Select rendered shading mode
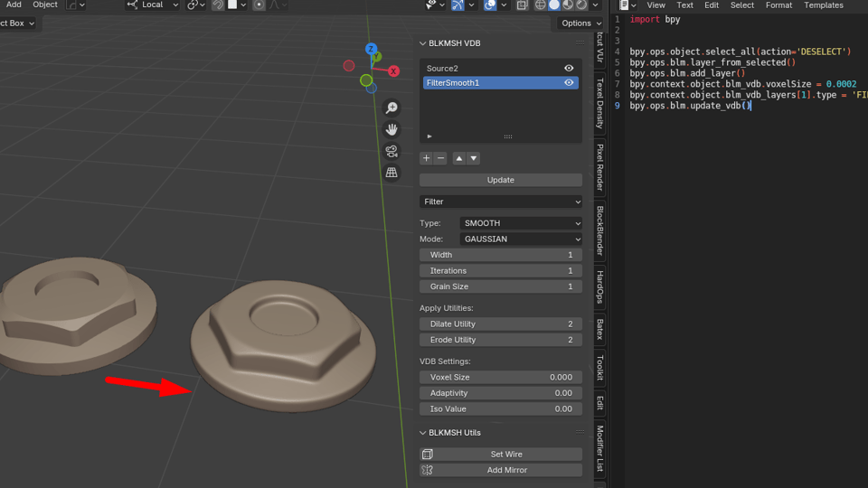 click(x=581, y=5)
